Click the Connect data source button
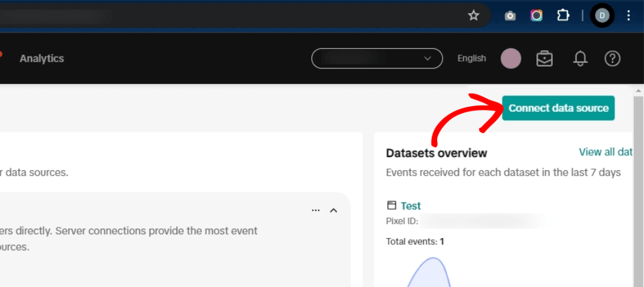 [558, 108]
